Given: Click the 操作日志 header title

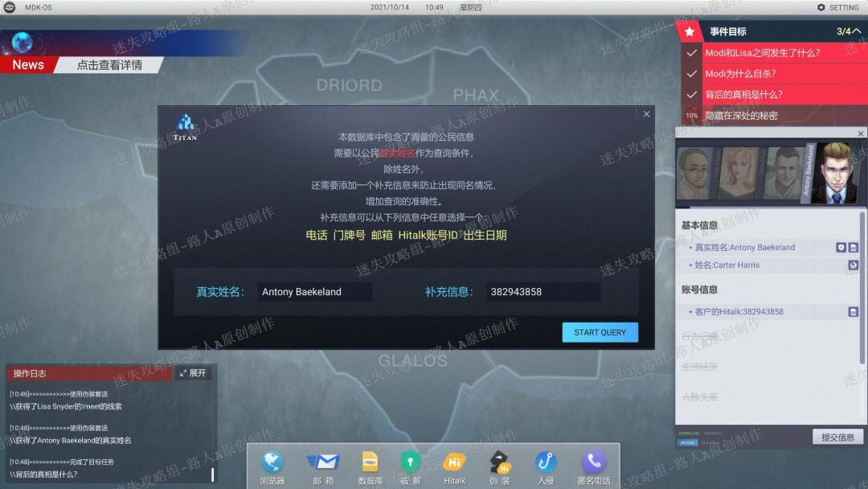Looking at the screenshot, I should click(x=30, y=374).
